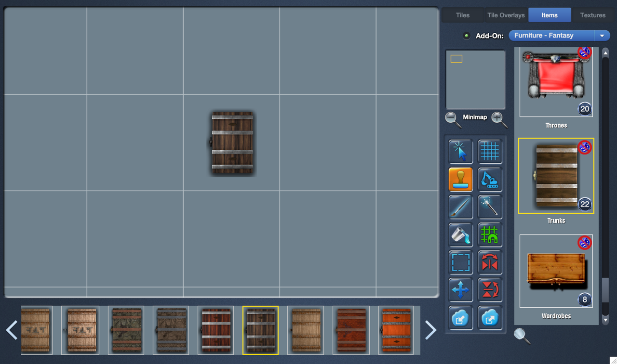
Task: Switch to the Tiles tab
Action: (462, 14)
